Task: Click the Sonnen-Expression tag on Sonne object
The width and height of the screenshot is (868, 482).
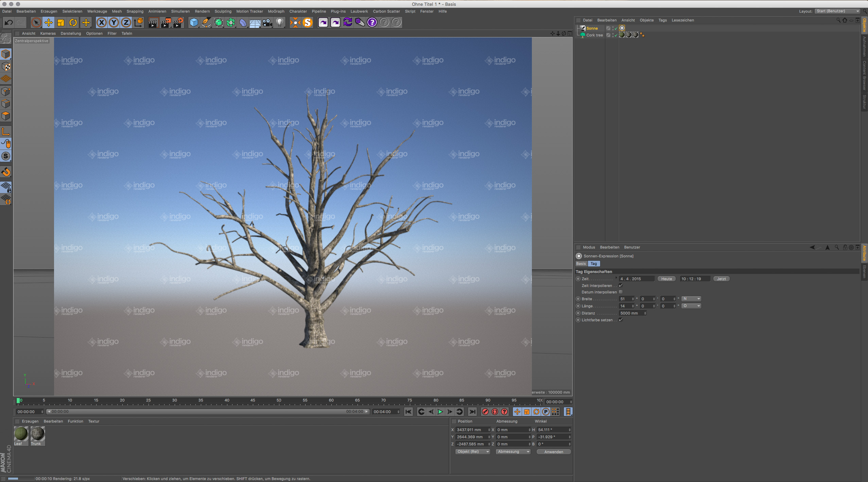Action: tap(622, 28)
